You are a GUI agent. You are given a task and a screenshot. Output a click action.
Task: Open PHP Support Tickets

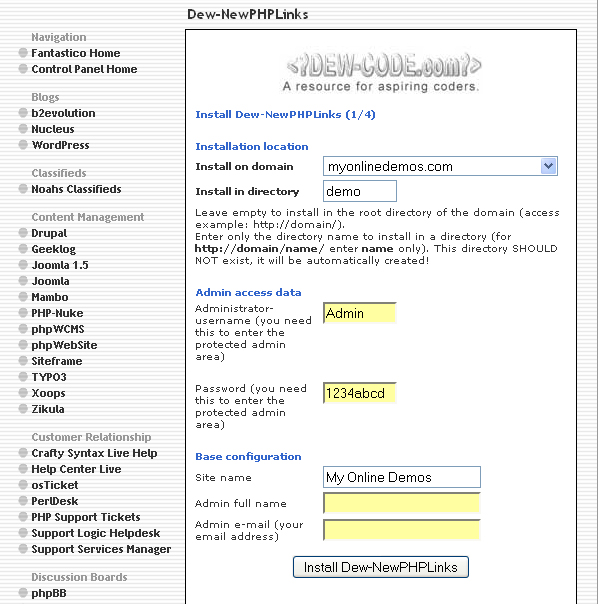[x=86, y=517]
